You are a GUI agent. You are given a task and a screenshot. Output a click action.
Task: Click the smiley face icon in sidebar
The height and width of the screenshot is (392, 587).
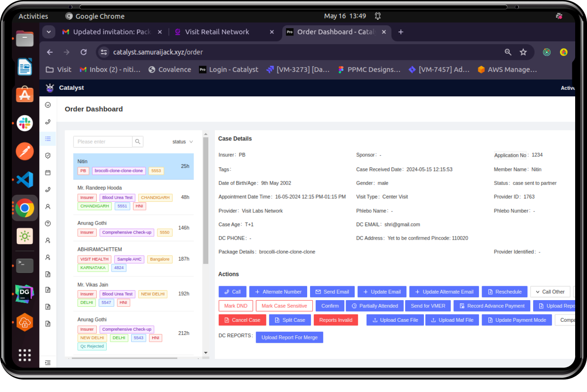(48, 105)
